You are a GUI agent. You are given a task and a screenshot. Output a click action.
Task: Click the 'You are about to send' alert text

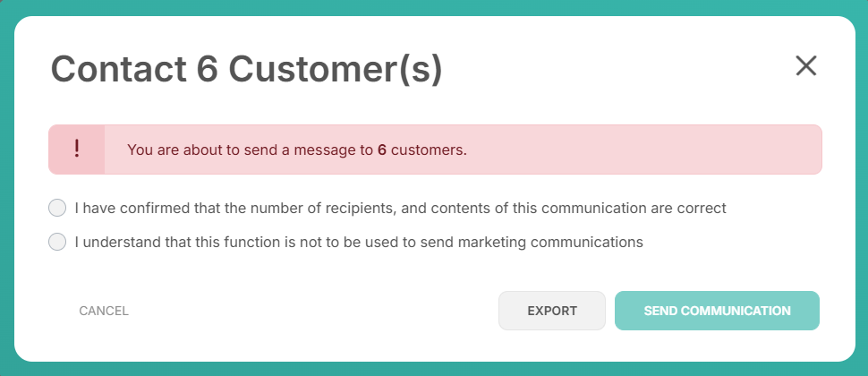[x=297, y=150]
